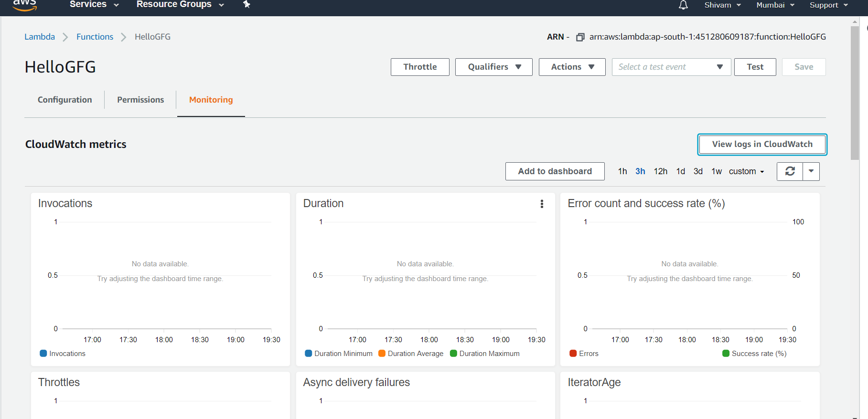Copy the function ARN

pyautogui.click(x=580, y=37)
